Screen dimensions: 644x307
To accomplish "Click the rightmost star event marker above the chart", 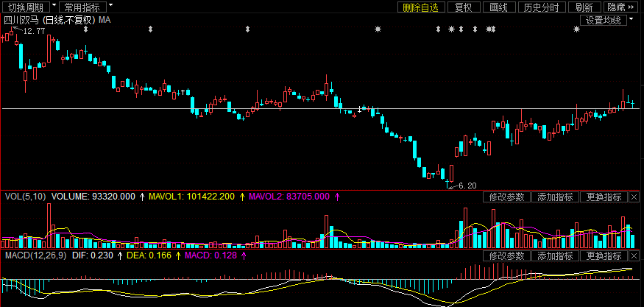I will (x=576, y=29).
